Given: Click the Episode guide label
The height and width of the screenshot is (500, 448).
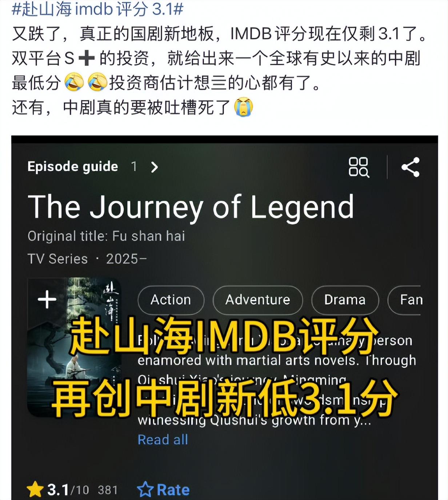Looking at the screenshot, I should [73, 167].
